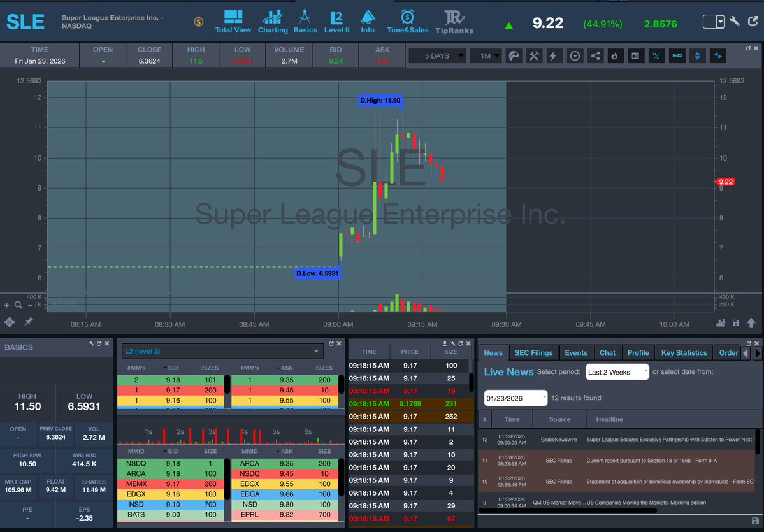Click the chart magnifier icon
The height and width of the screenshot is (532, 764).
pos(18,305)
